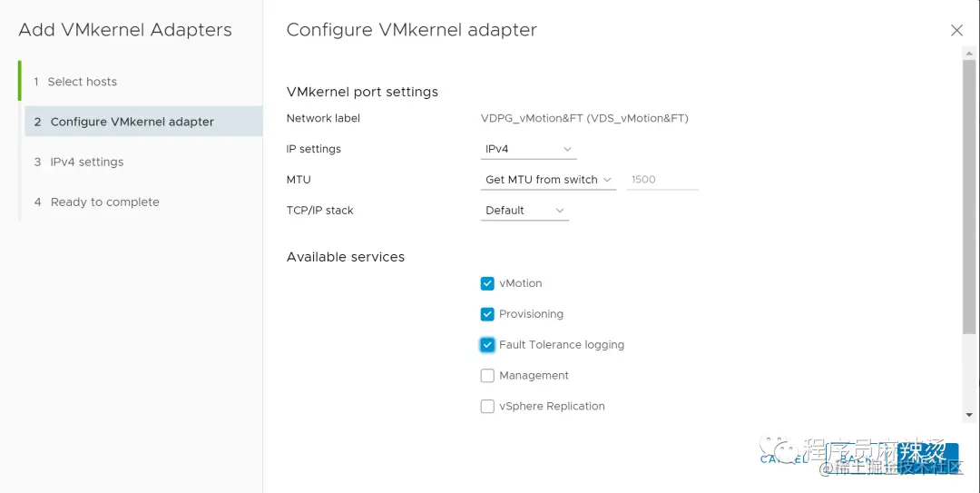This screenshot has height=493, width=980.
Task: Close the Configure VMkernel adapter dialog
Action: point(956,30)
